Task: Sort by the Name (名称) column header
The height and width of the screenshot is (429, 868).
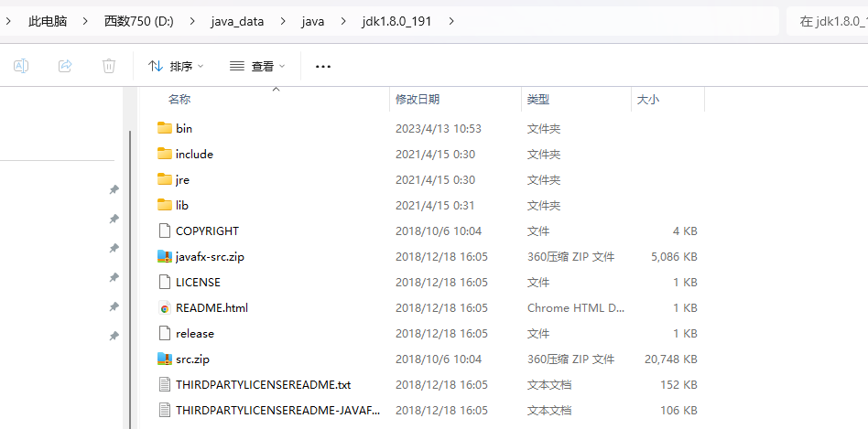Action: click(179, 100)
